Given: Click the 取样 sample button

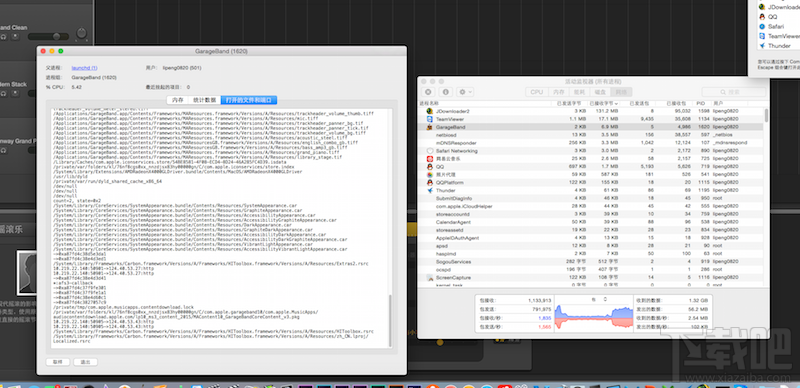Looking at the screenshot, I should 58,362.
